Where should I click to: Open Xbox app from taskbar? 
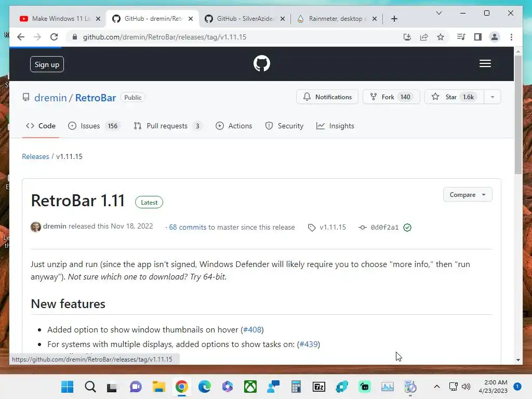tap(250, 387)
